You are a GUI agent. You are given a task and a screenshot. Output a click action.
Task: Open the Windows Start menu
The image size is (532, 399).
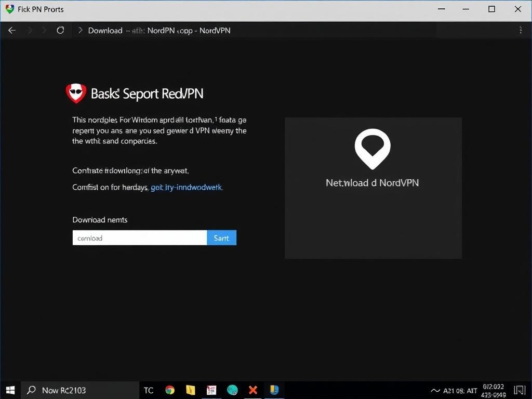coord(10,390)
